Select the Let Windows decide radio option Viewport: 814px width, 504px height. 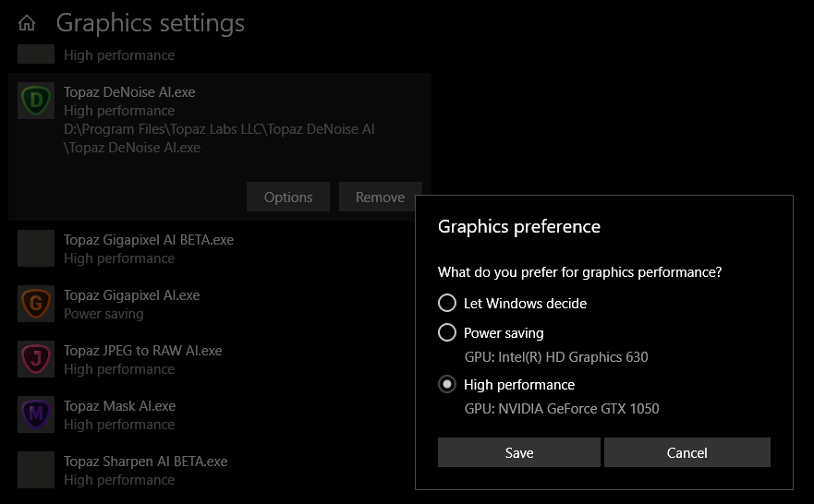tap(447, 303)
